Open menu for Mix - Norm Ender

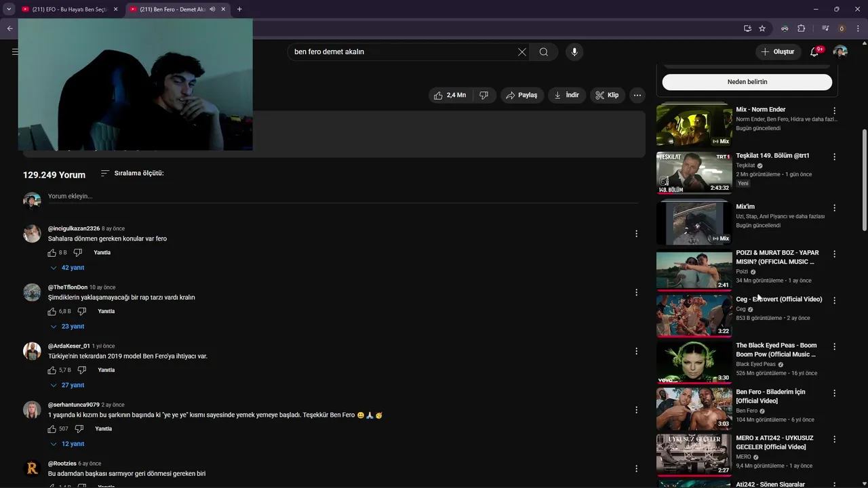(x=834, y=111)
